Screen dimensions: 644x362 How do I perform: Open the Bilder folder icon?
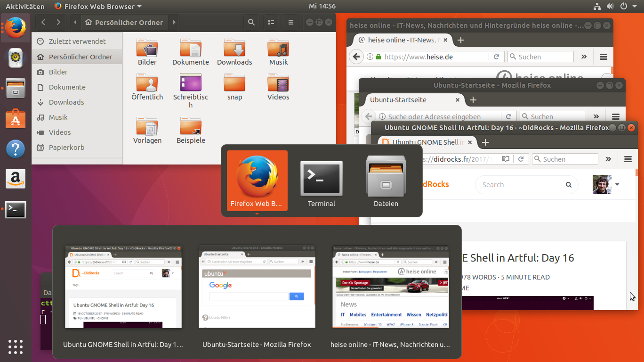tap(147, 49)
